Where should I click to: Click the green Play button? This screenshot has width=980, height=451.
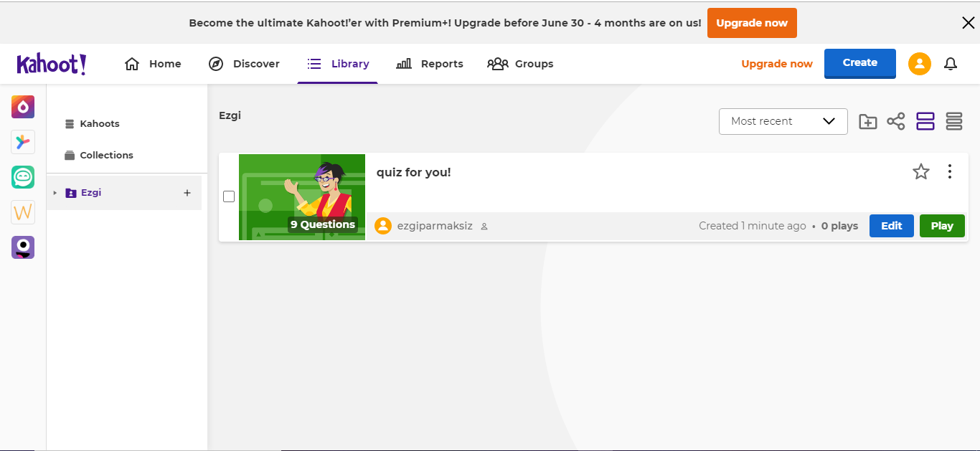point(942,226)
